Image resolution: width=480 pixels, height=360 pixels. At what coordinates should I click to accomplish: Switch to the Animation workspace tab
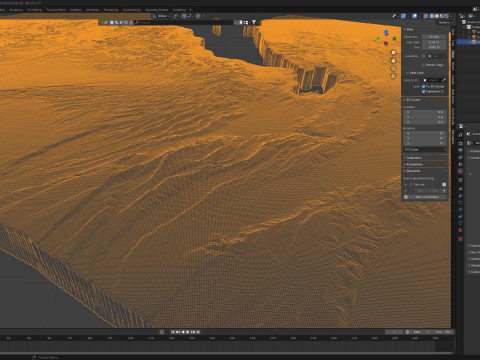(92, 10)
